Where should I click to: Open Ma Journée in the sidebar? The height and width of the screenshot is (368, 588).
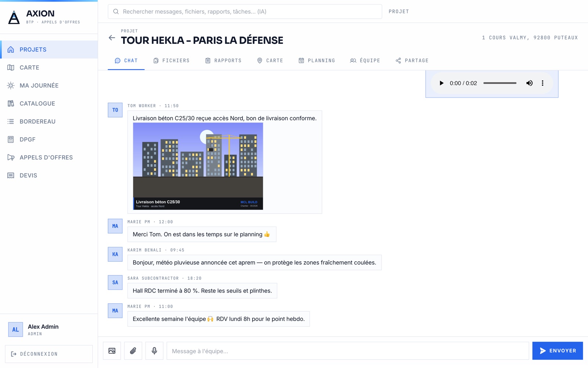49,85
